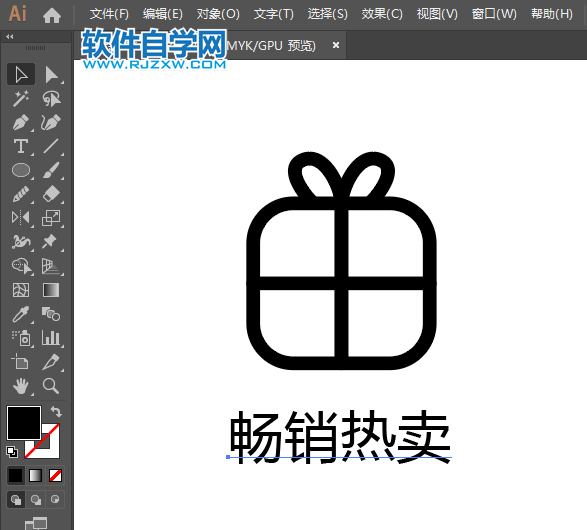Click the 畅销热卖 text on canvas
Viewport: 587px width, 530px height.
pos(340,436)
